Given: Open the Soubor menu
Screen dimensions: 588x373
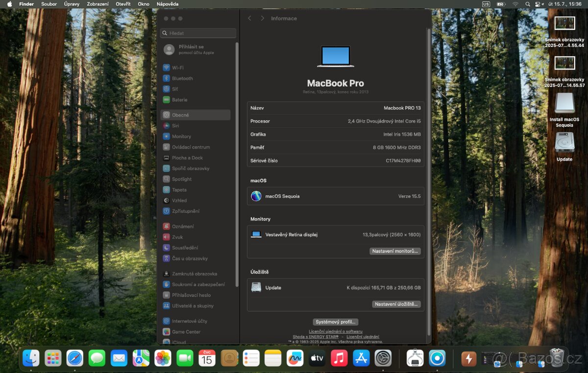Looking at the screenshot, I should pyautogui.click(x=49, y=4).
